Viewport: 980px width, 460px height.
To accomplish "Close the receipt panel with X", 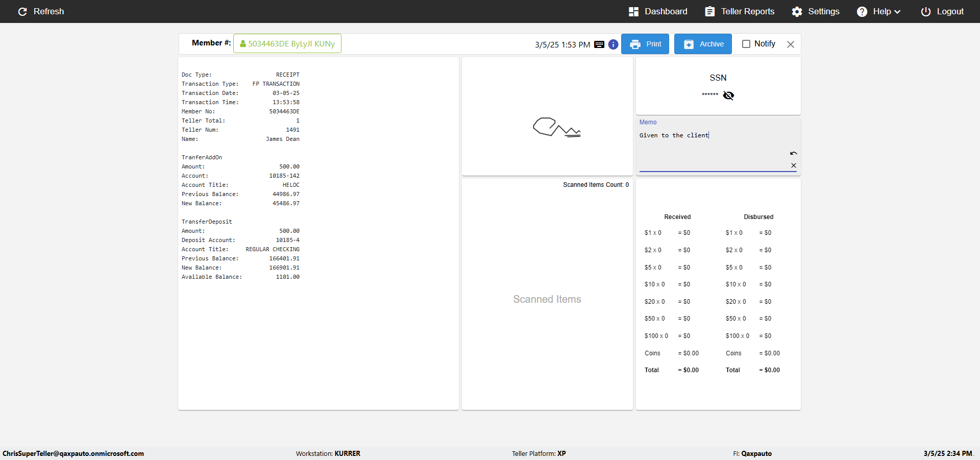I will (791, 44).
